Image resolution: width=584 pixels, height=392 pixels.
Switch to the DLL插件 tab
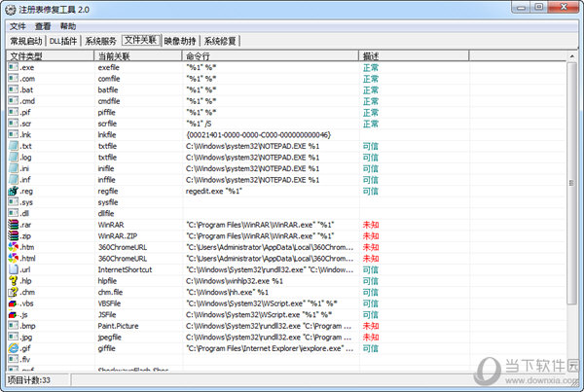point(63,41)
